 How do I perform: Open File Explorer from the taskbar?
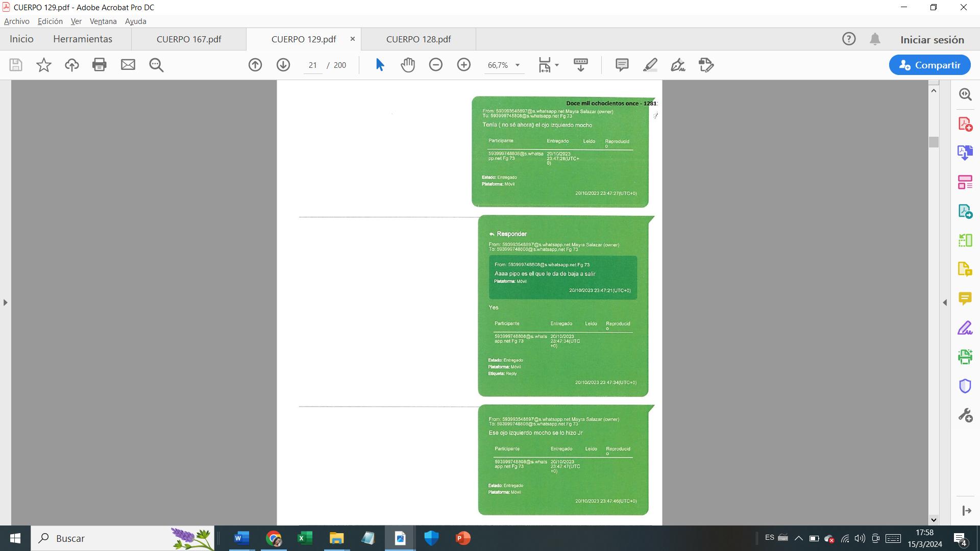[x=336, y=538]
